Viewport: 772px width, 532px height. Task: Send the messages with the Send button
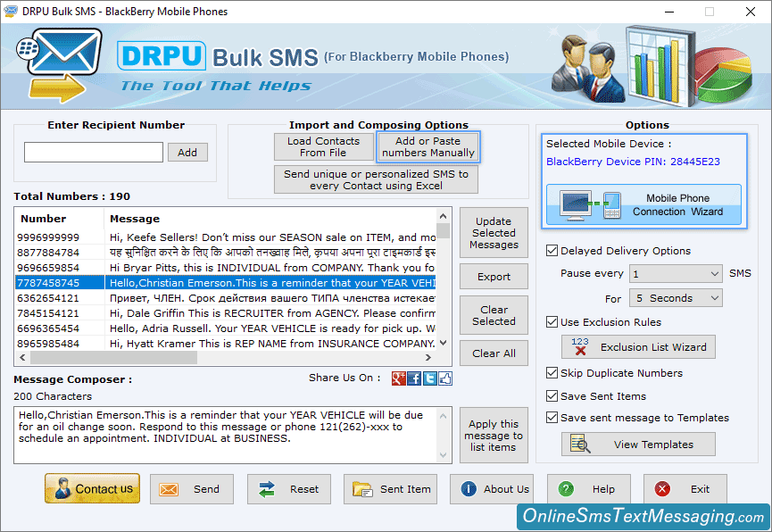[192, 489]
